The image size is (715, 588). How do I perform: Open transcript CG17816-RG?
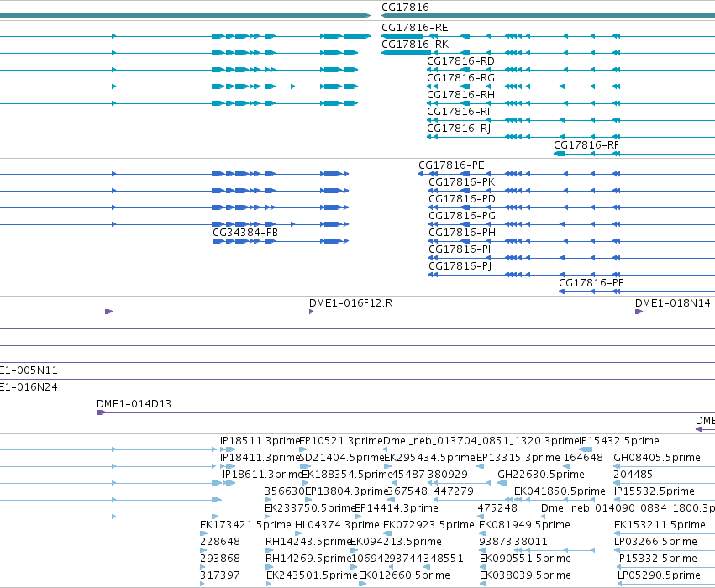pyautogui.click(x=460, y=78)
